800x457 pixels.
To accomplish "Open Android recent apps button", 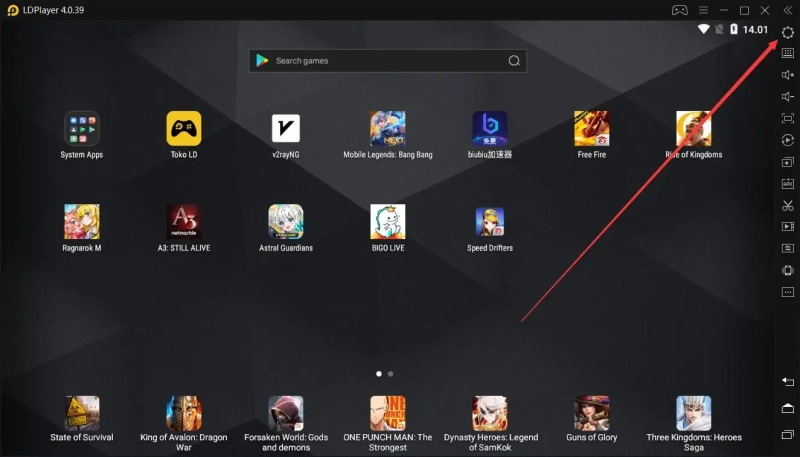I will tap(788, 435).
